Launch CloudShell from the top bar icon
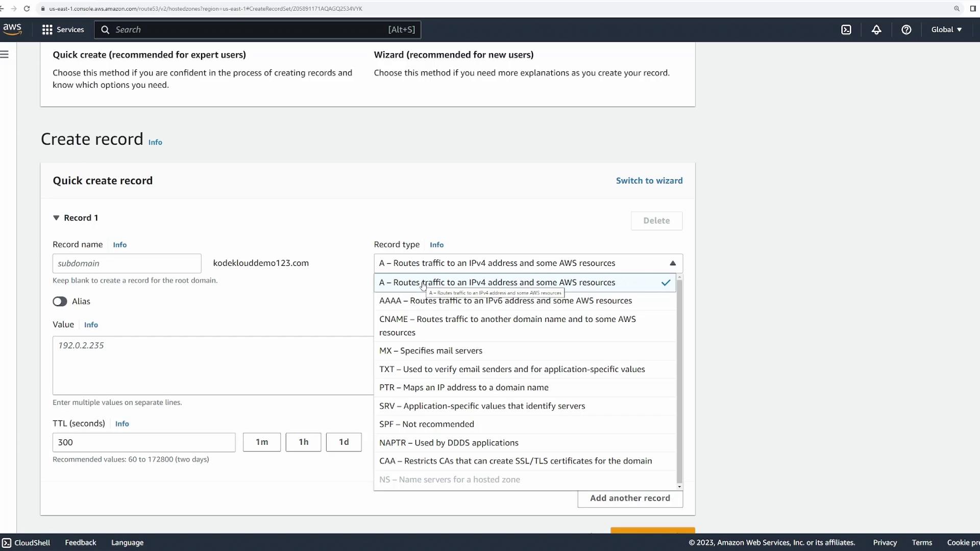The height and width of the screenshot is (551, 980). click(x=846, y=30)
